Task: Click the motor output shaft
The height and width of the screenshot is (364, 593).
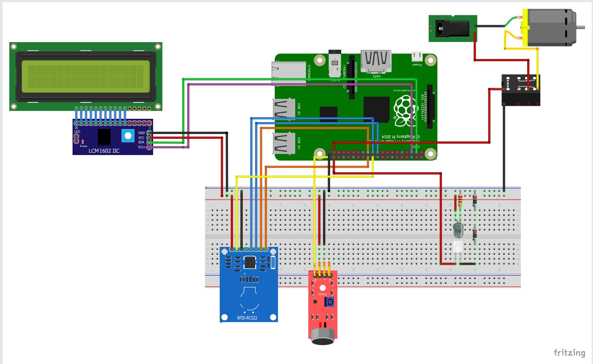Action: [x=581, y=27]
